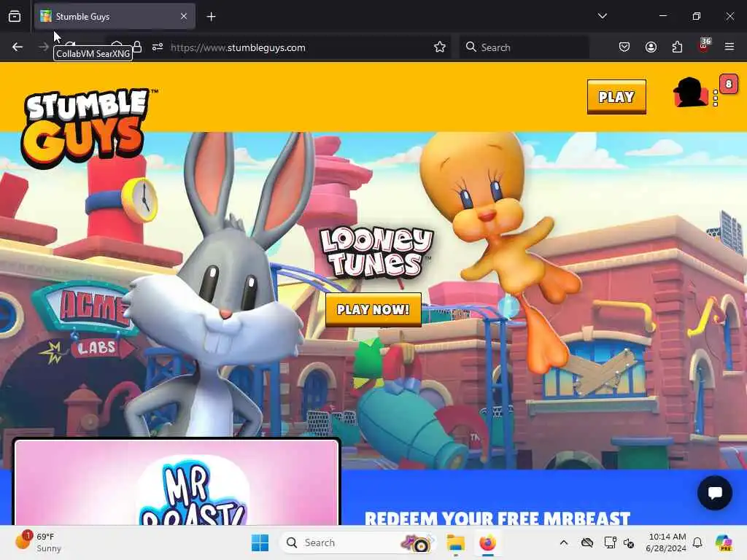747x560 pixels.
Task: Click the Firefox toolbar Search box
Action: pyautogui.click(x=524, y=47)
